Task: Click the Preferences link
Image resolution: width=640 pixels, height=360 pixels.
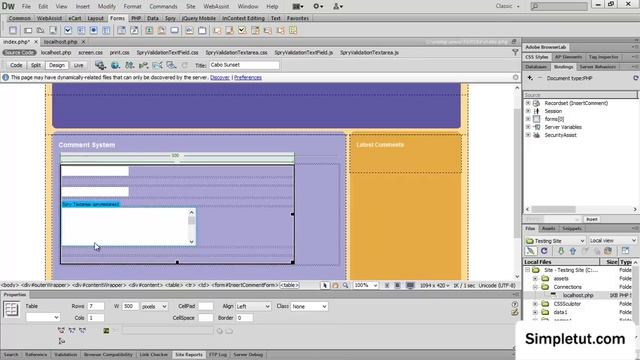Action: [248, 78]
